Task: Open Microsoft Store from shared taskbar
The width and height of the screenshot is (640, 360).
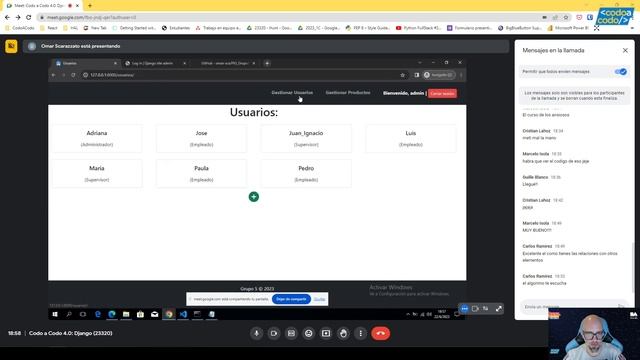Action: tap(140, 314)
